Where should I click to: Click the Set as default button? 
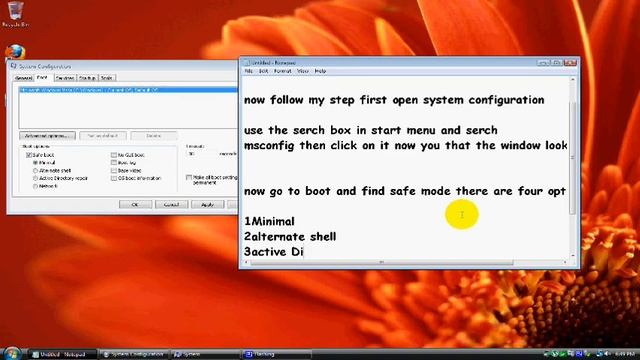pyautogui.click(x=103, y=136)
